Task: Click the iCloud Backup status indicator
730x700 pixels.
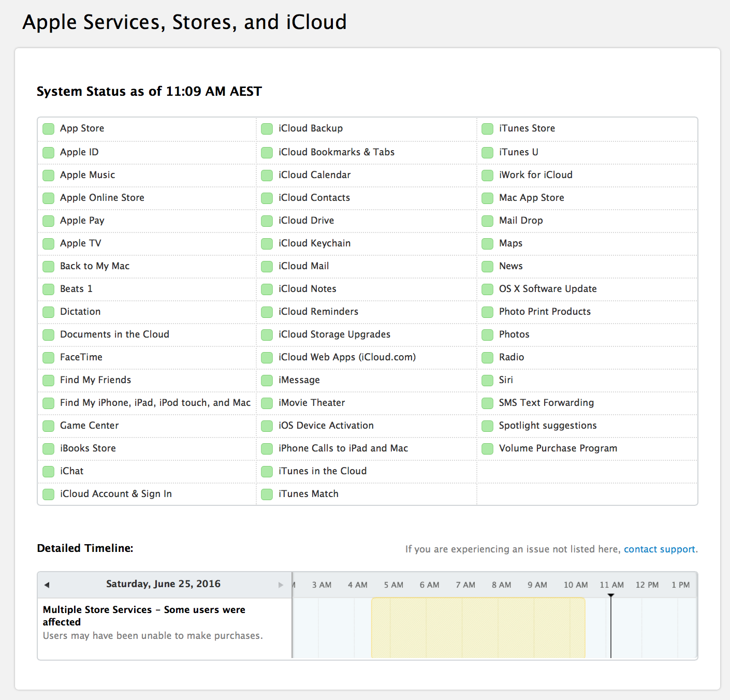Action: [267, 129]
